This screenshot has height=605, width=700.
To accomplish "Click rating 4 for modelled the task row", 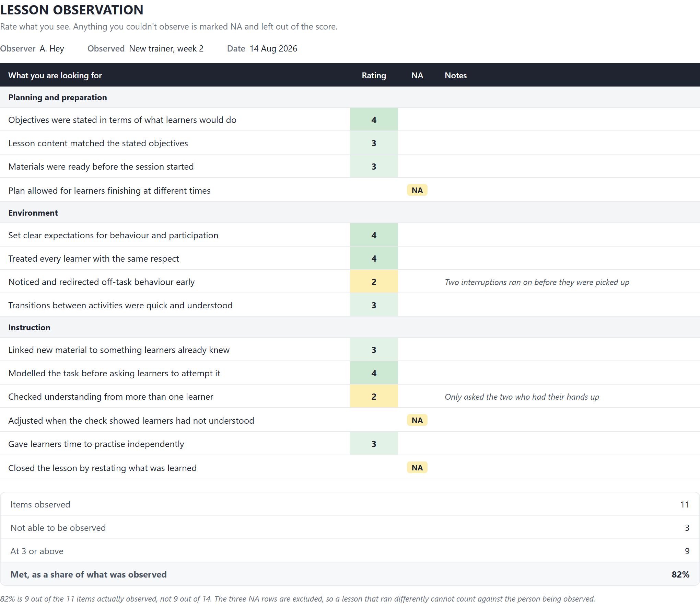I will pyautogui.click(x=374, y=373).
